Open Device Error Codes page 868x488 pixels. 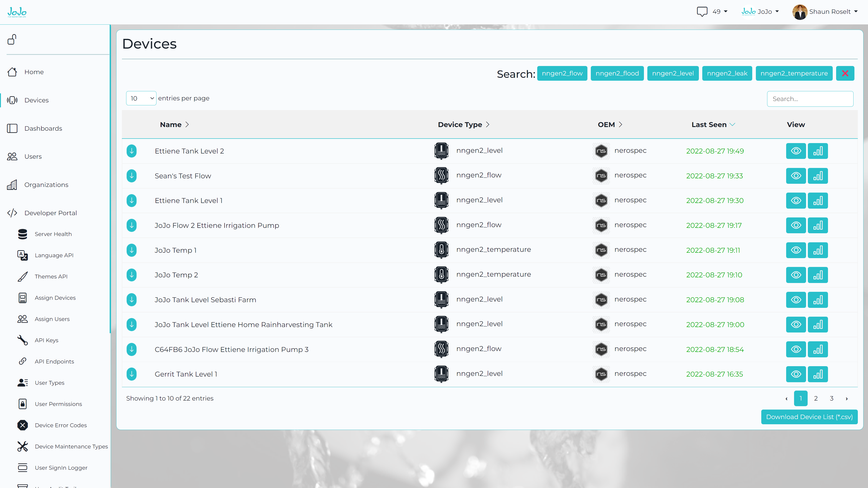click(x=61, y=425)
